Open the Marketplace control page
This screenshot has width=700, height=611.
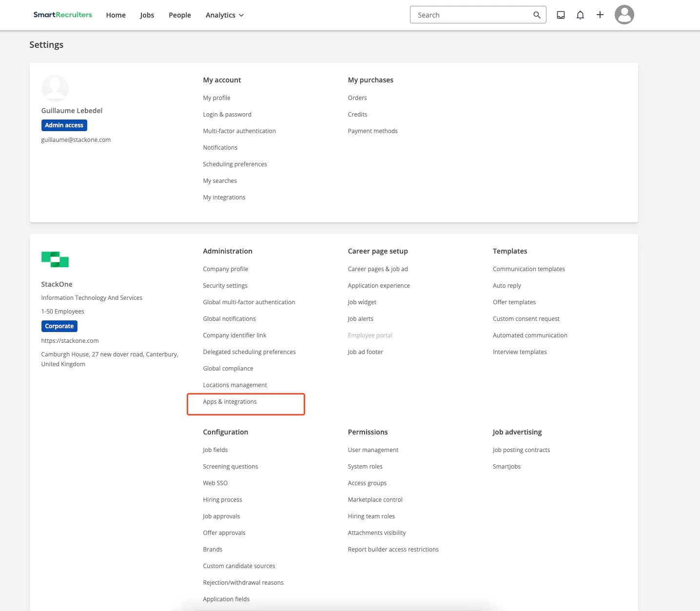[x=375, y=499]
